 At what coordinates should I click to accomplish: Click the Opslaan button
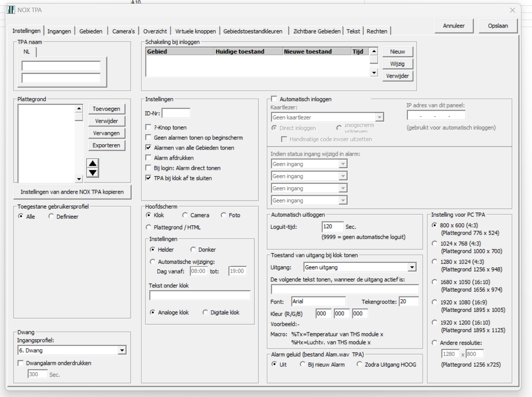point(498,26)
